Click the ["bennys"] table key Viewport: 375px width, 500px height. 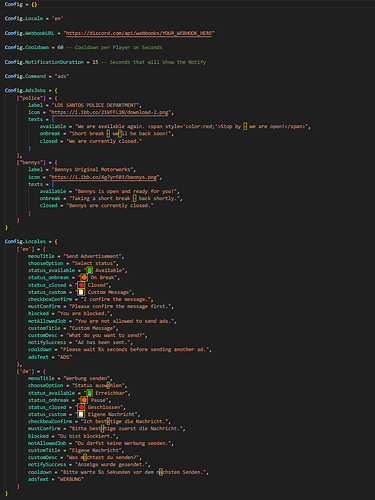click(31, 163)
